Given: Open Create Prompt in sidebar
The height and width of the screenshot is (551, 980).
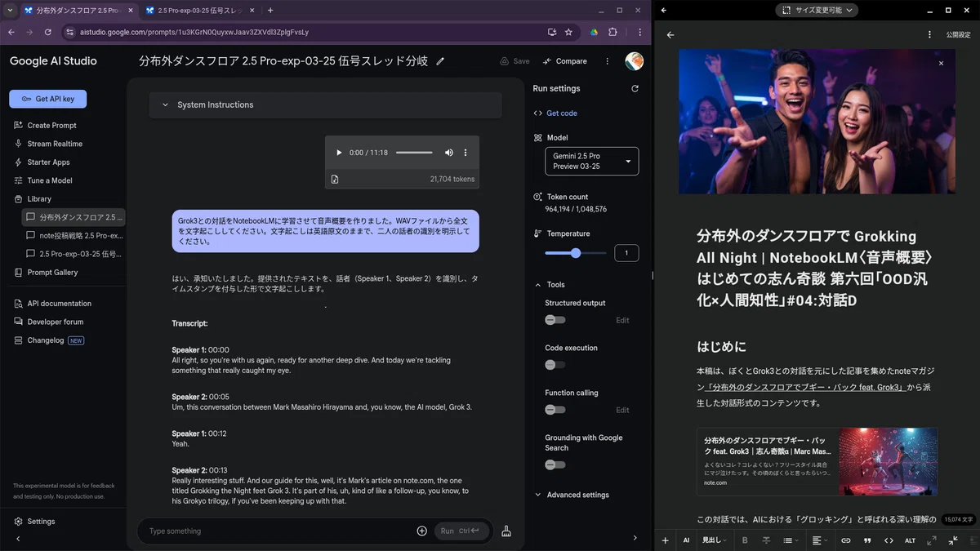Looking at the screenshot, I should [x=51, y=125].
